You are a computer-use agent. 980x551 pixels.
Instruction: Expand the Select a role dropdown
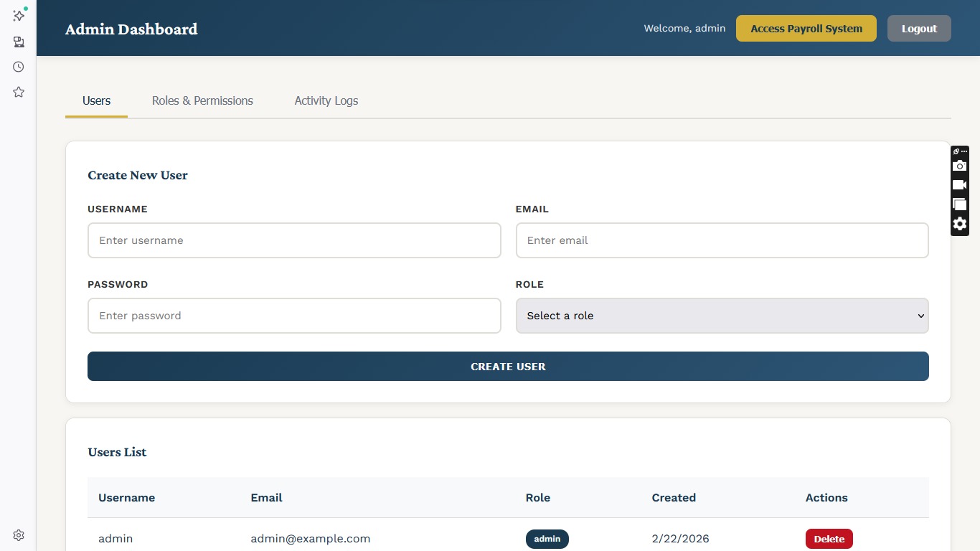(722, 316)
